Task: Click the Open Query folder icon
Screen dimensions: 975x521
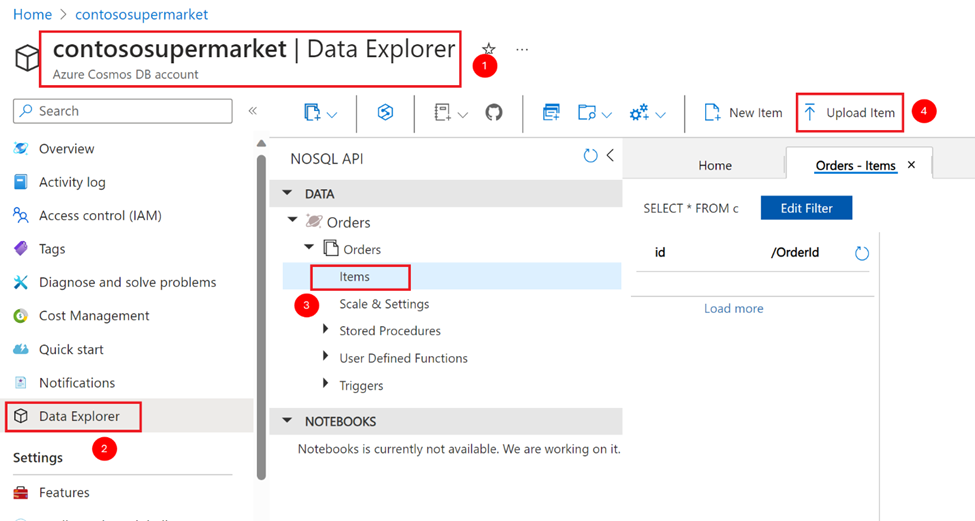Action: pos(586,113)
